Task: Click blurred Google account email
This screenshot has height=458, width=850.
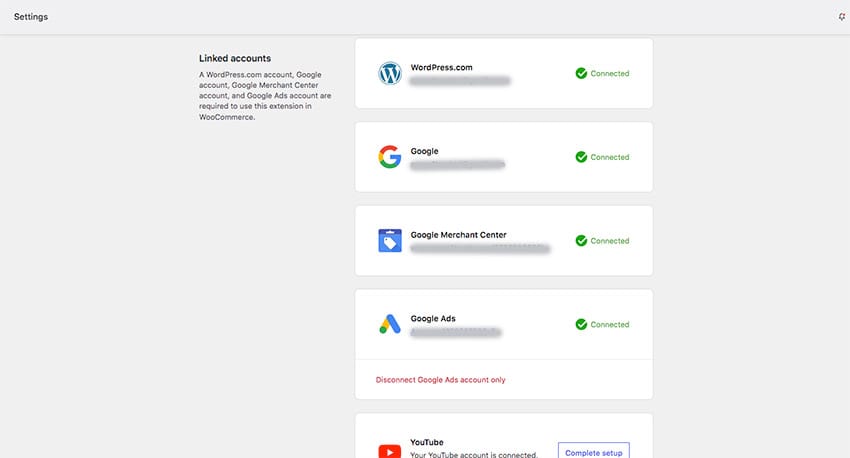Action: pos(458,165)
